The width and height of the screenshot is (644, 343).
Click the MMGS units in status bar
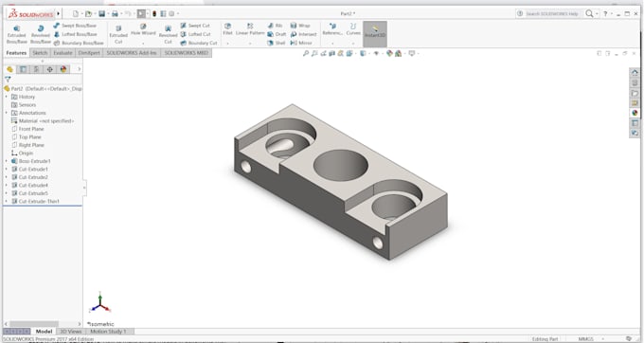[x=585, y=339]
